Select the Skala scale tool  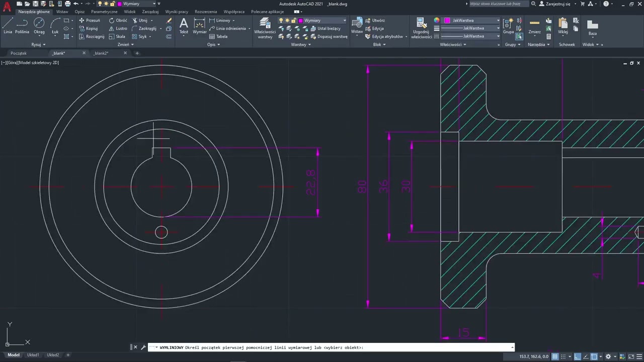[117, 37]
